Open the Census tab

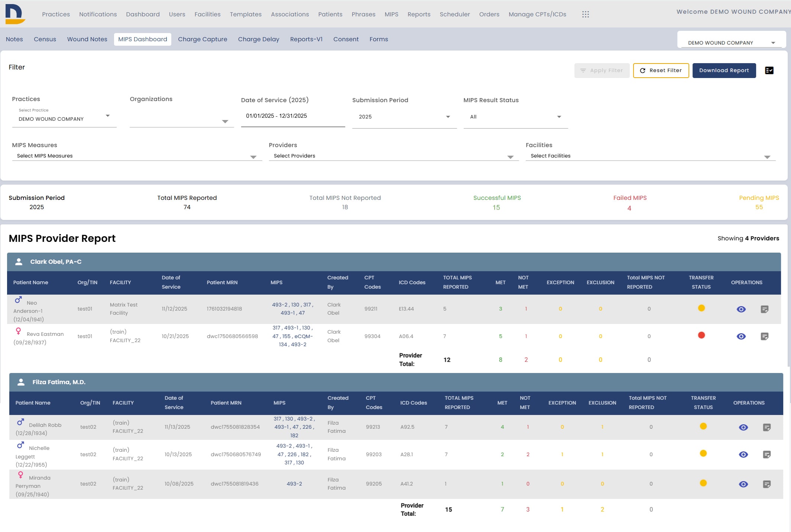[45, 39]
